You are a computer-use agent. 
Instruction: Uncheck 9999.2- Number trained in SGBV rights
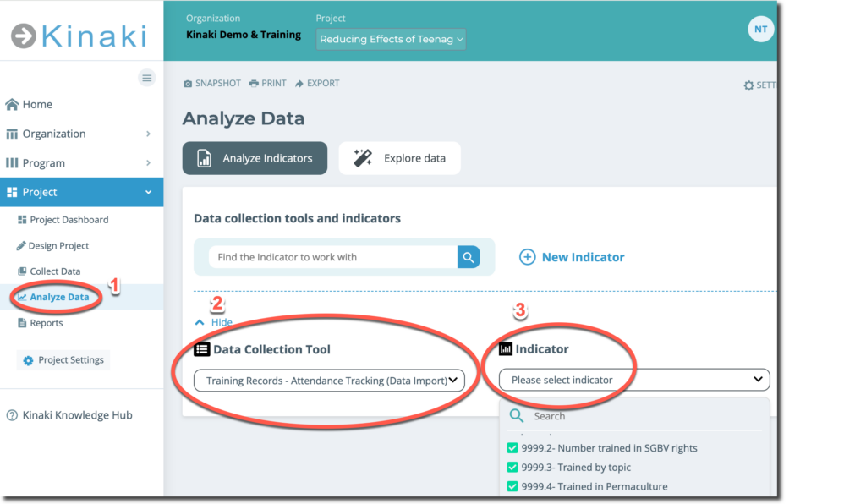[x=512, y=448]
